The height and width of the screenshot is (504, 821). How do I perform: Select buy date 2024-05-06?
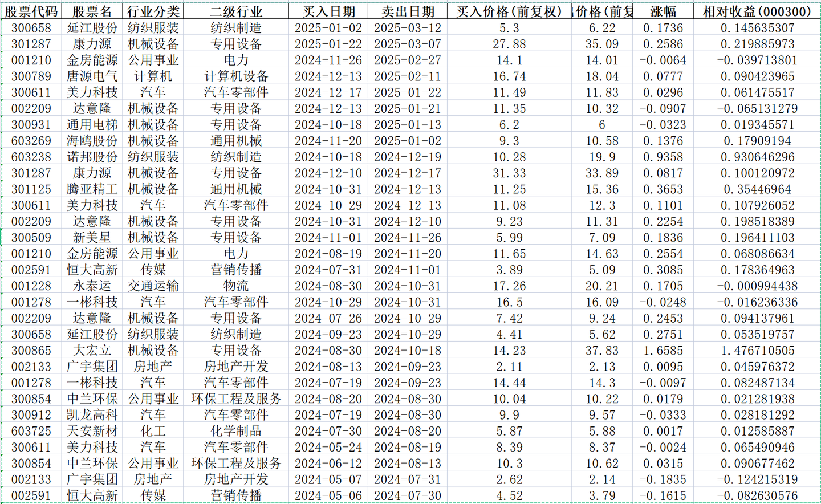[328, 496]
